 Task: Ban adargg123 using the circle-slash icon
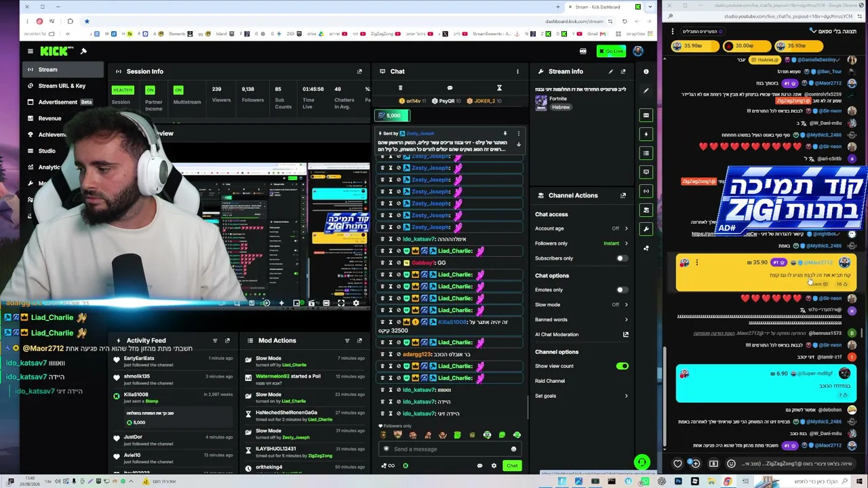398,354
